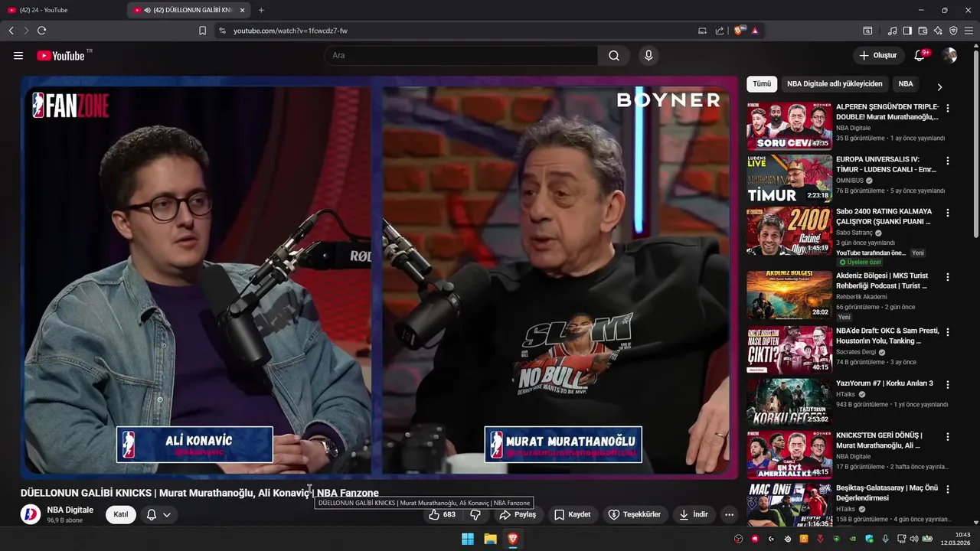980x551 pixels.
Task: Click the Oluştur create button
Action: tap(878, 56)
